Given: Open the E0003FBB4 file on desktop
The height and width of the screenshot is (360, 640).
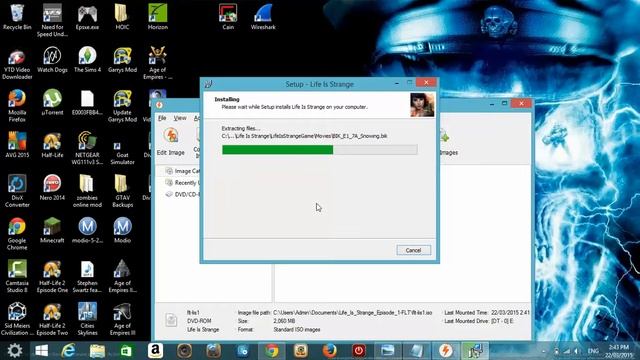Looking at the screenshot, I should (87, 102).
